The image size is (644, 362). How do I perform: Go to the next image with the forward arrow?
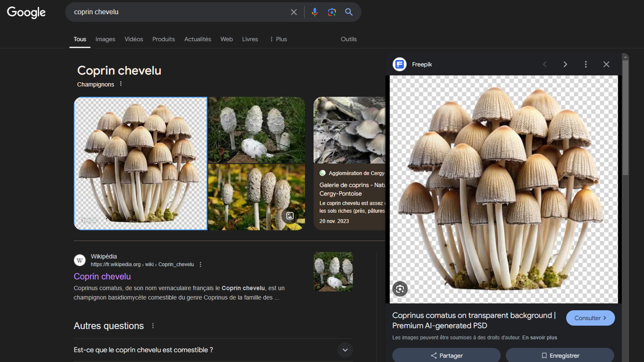(x=565, y=64)
